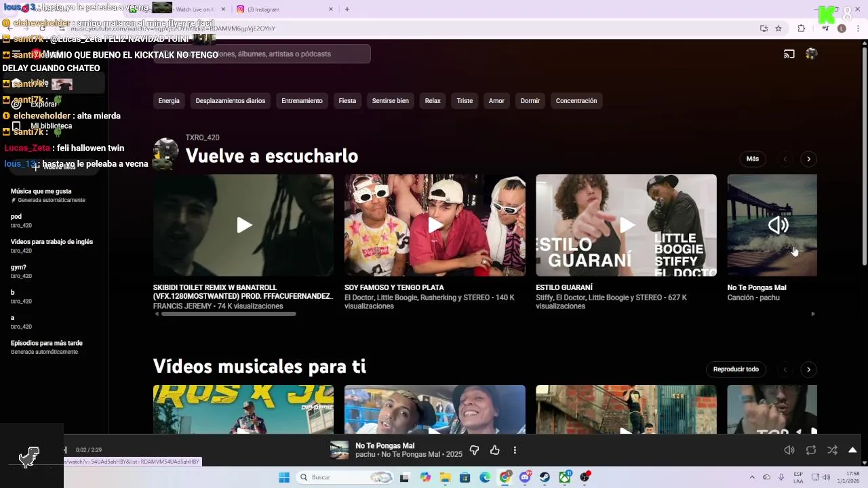Toggle repeat mode in player bar
Screen dimensions: 868x488
pyautogui.click(x=811, y=450)
